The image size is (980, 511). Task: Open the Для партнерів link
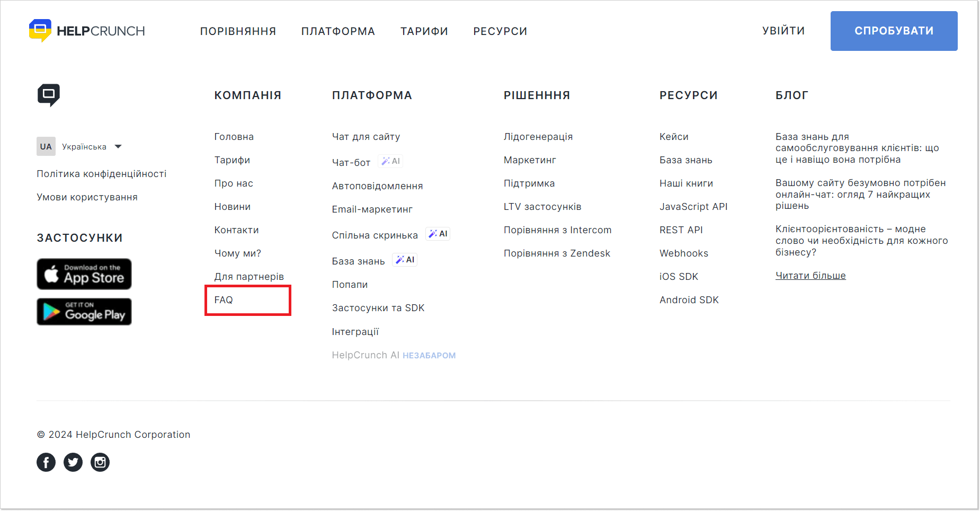click(249, 277)
